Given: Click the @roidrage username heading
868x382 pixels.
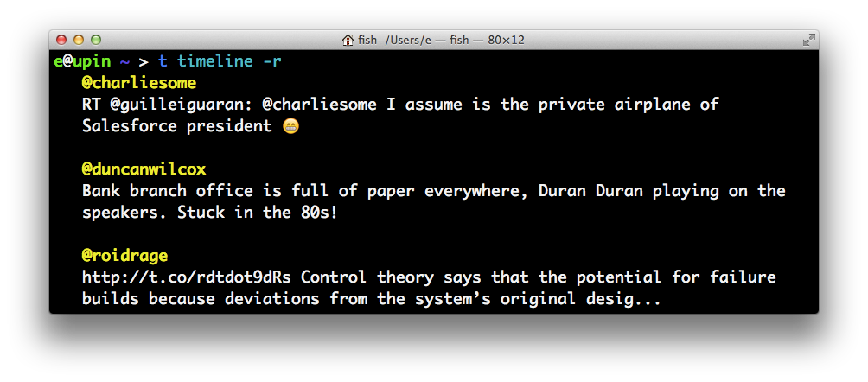Looking at the screenshot, I should (124, 256).
